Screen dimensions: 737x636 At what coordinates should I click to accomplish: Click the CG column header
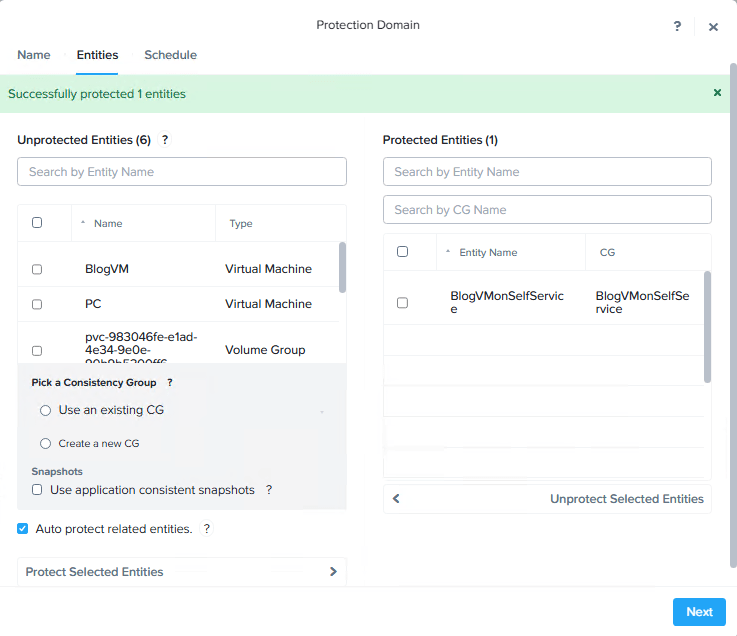point(607,252)
